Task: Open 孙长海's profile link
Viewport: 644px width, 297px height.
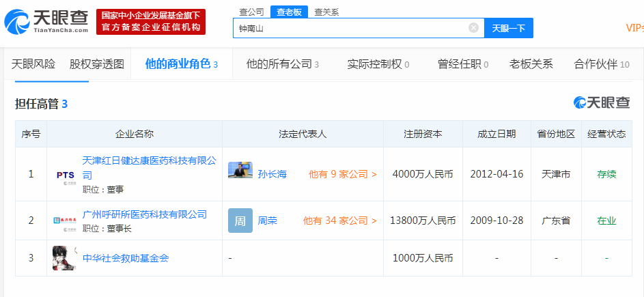Action: coord(272,174)
